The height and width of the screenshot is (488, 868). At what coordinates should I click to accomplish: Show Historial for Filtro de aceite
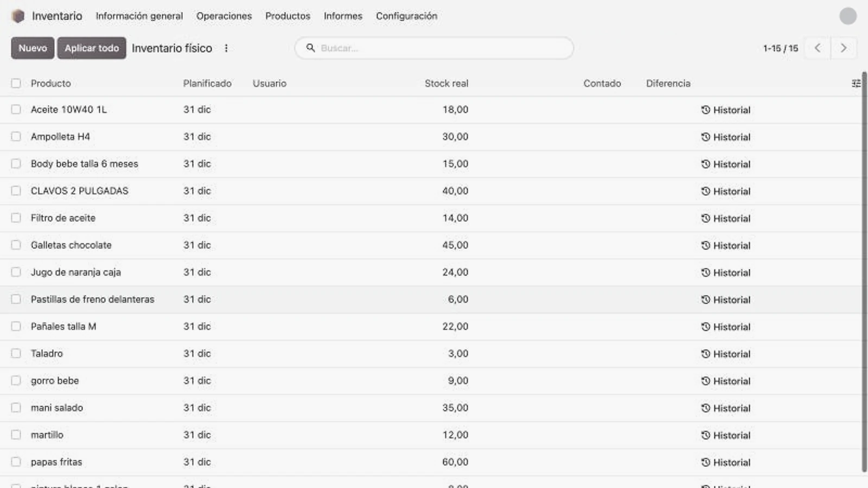[x=725, y=219]
